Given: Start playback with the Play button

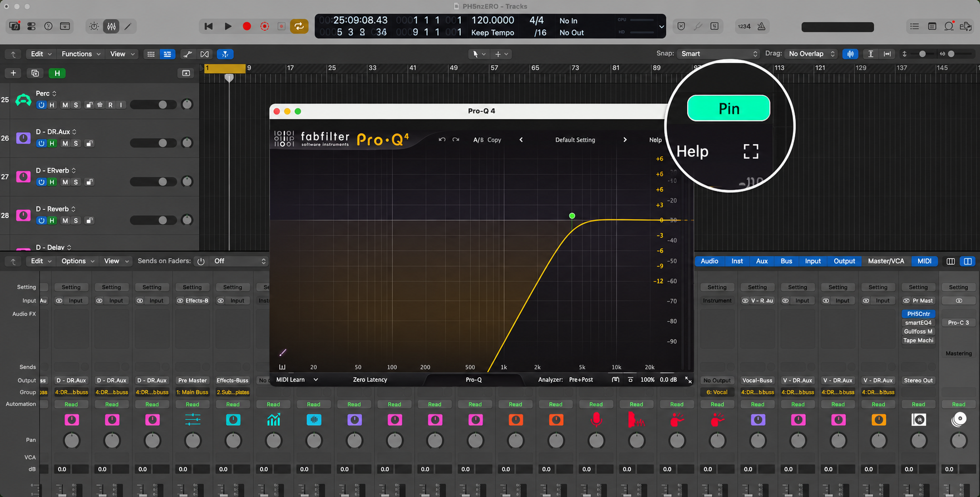Looking at the screenshot, I should pos(228,26).
